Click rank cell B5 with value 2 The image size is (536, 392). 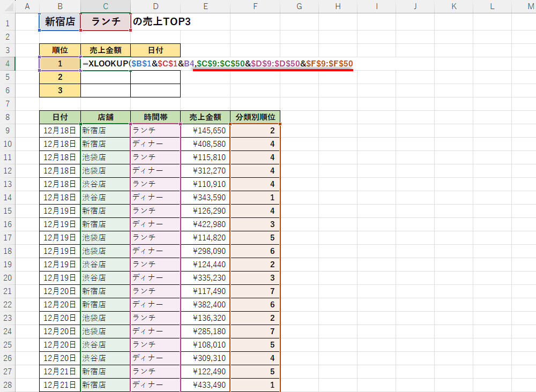(60, 77)
